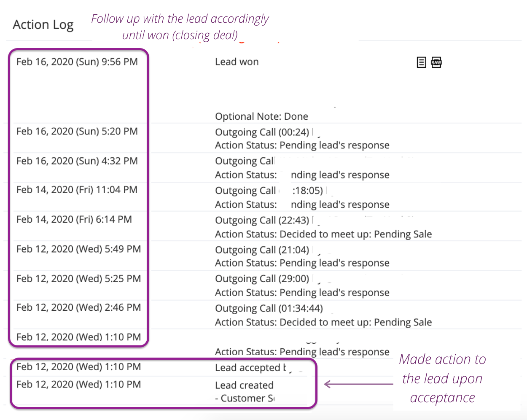Open the Outgoing Call (21:04) entry

tap(262, 250)
